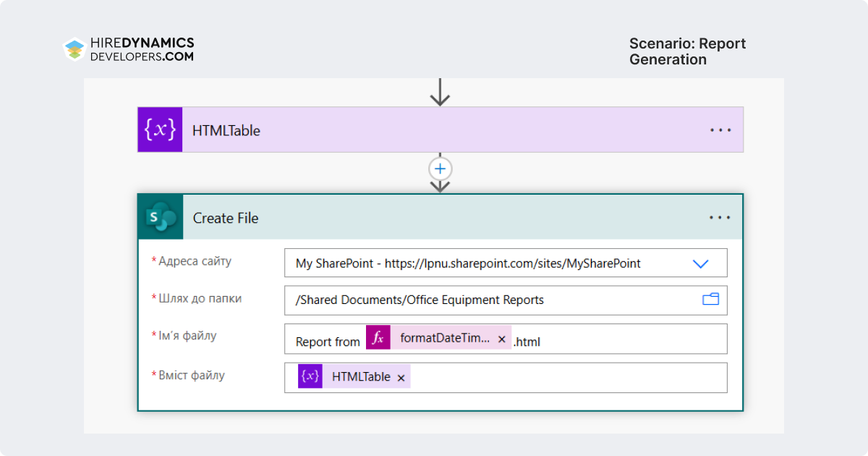
Task: Click the 'Ім'я файлу' label
Action: coord(187,336)
